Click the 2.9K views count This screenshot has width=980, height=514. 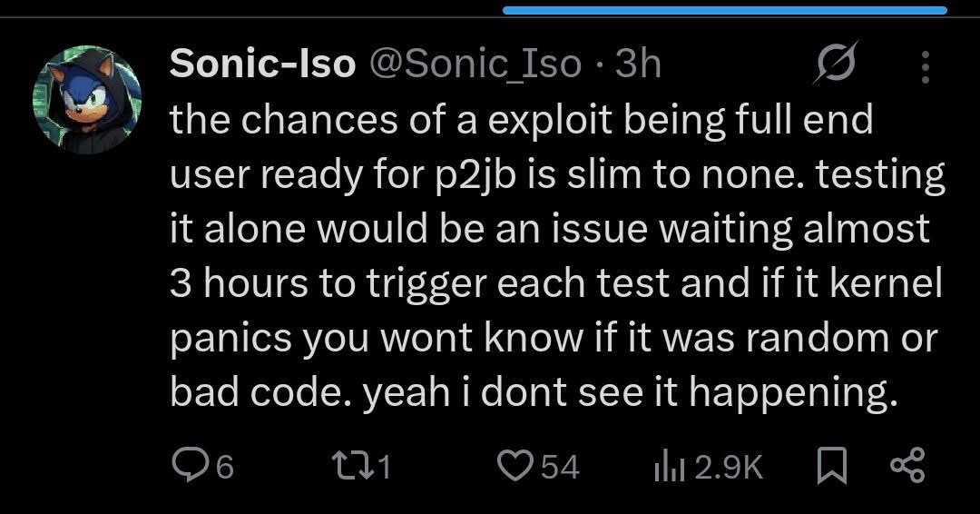[x=729, y=468]
